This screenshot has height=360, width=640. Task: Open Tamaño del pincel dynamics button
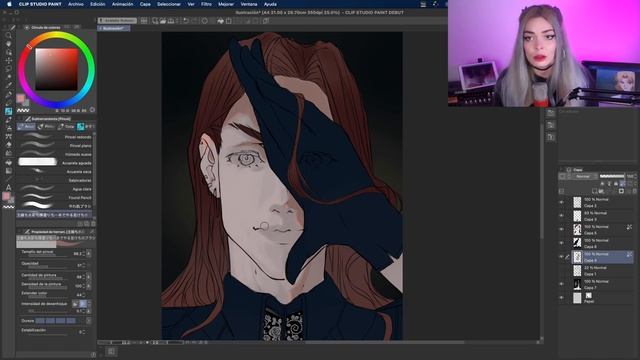click(x=89, y=254)
